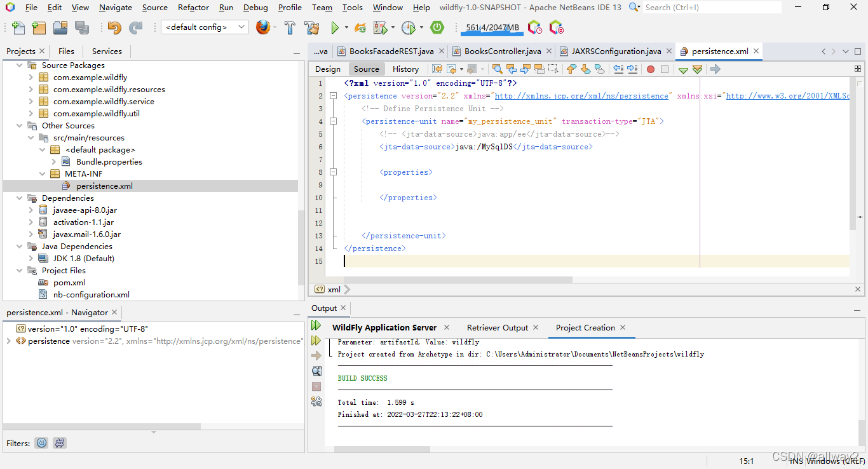Expand the persistence node in Navigator

point(8,341)
